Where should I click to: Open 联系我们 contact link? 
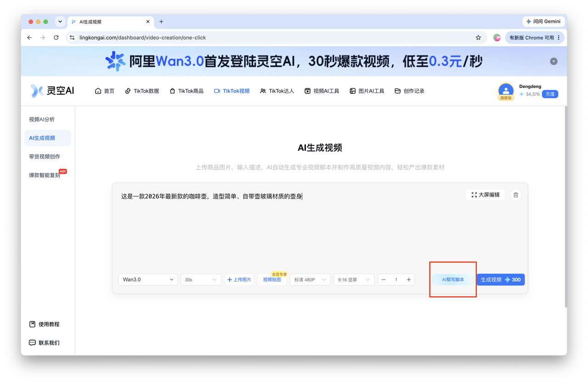(x=44, y=343)
